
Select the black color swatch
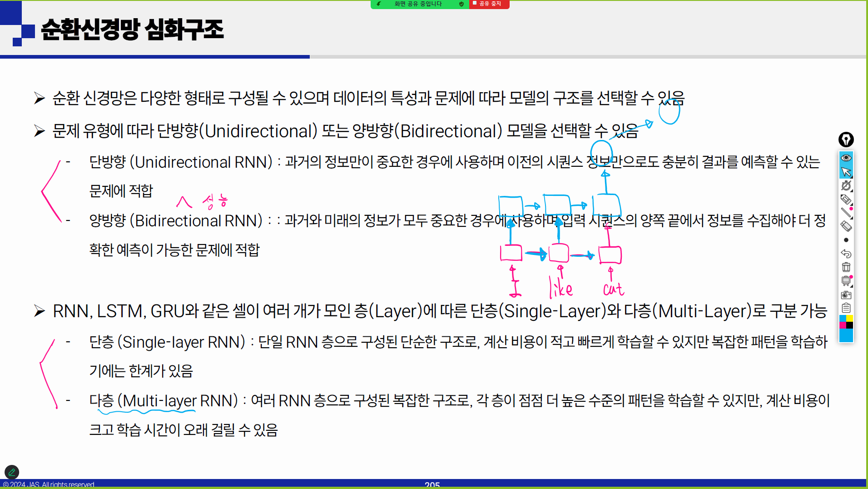tap(849, 325)
